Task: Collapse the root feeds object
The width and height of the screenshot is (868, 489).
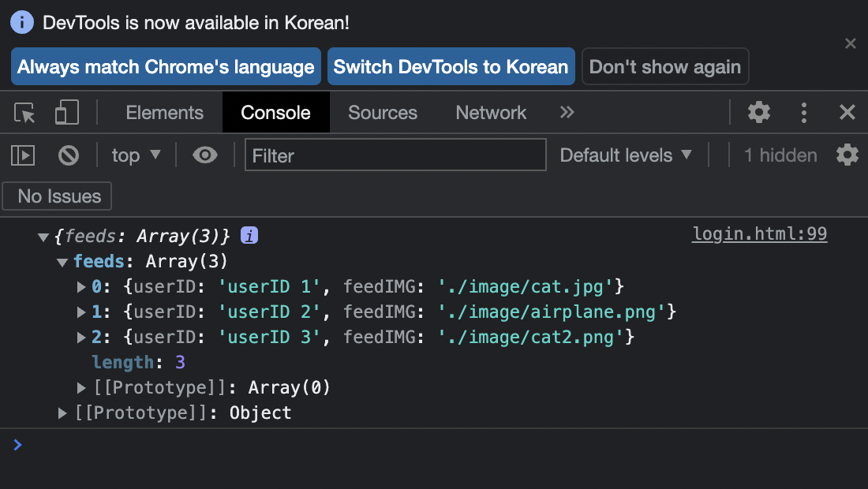Action: coord(43,237)
